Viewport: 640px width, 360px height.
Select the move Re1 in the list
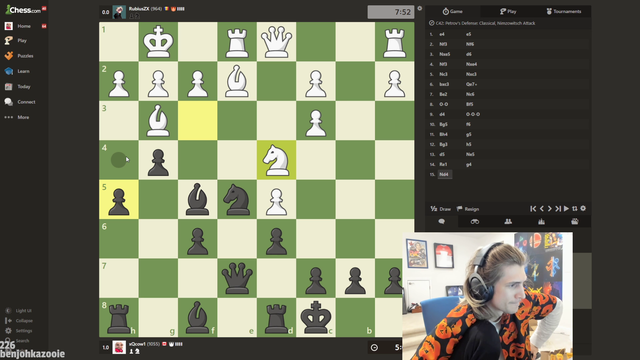[x=443, y=164]
